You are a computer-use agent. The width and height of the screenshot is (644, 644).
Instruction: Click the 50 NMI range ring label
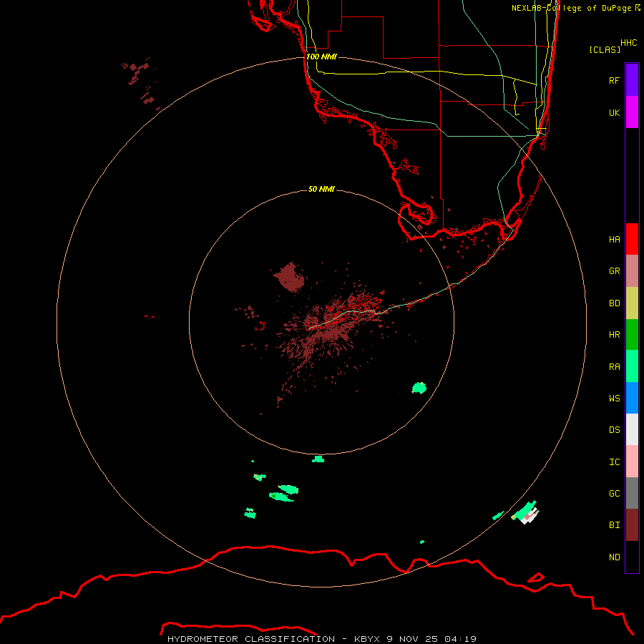[x=321, y=189]
